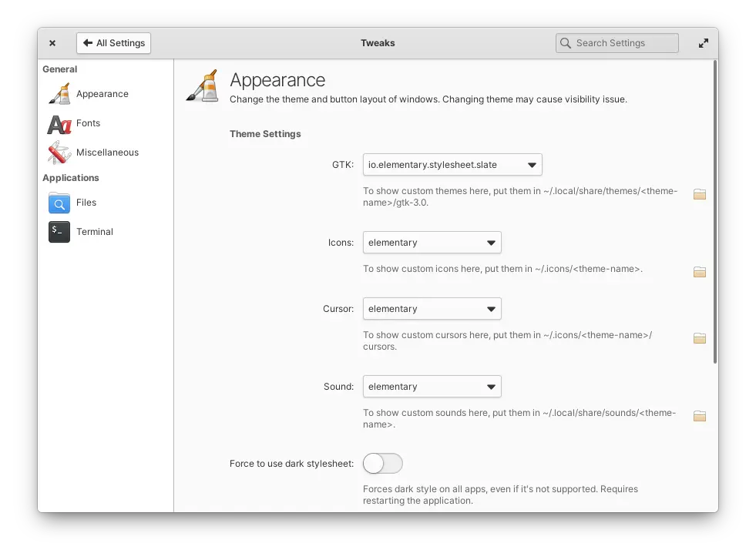The image size is (756, 560).
Task: Open the GTK themes folder icon
Action: 699,195
